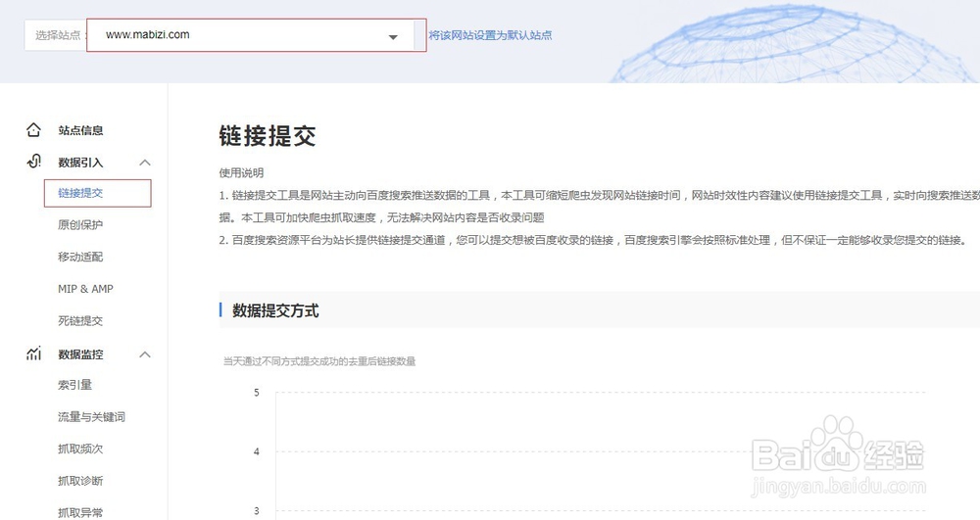Select 抓取异常 menu item
The height and width of the screenshot is (520, 980).
(x=80, y=512)
